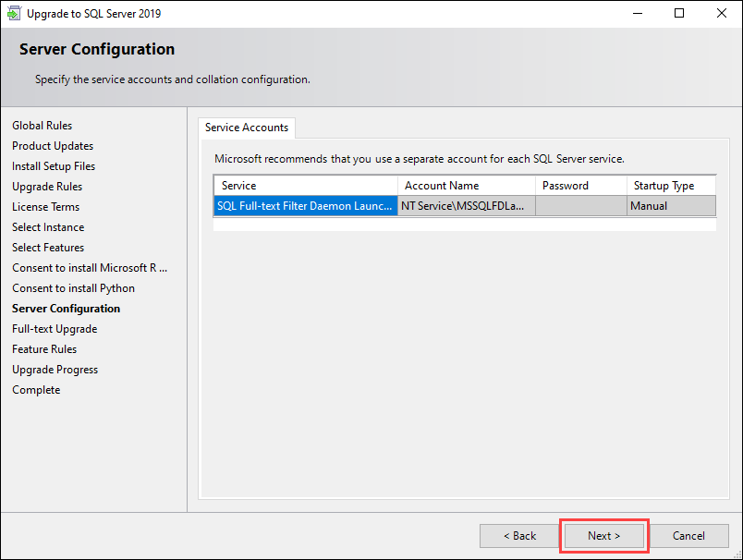The width and height of the screenshot is (743, 560).
Task: Click the Startup Type column header
Action: click(x=670, y=186)
